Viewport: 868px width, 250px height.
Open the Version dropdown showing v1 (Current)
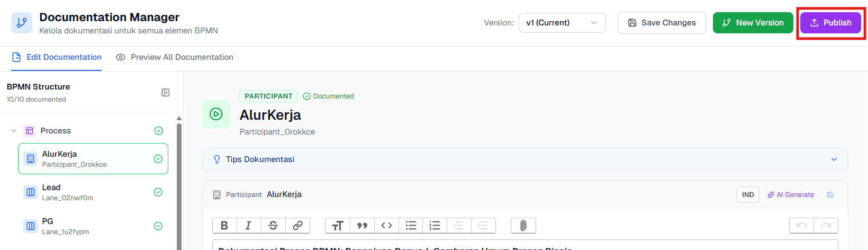point(562,23)
